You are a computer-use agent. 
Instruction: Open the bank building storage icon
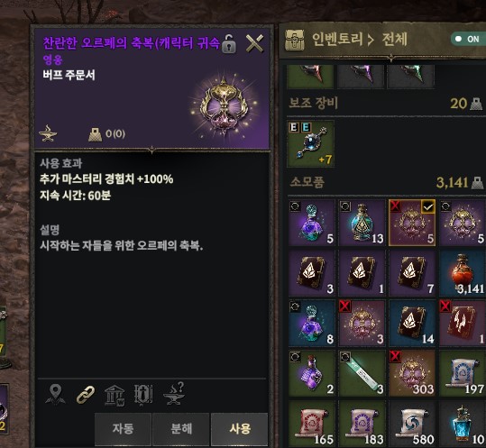(115, 396)
